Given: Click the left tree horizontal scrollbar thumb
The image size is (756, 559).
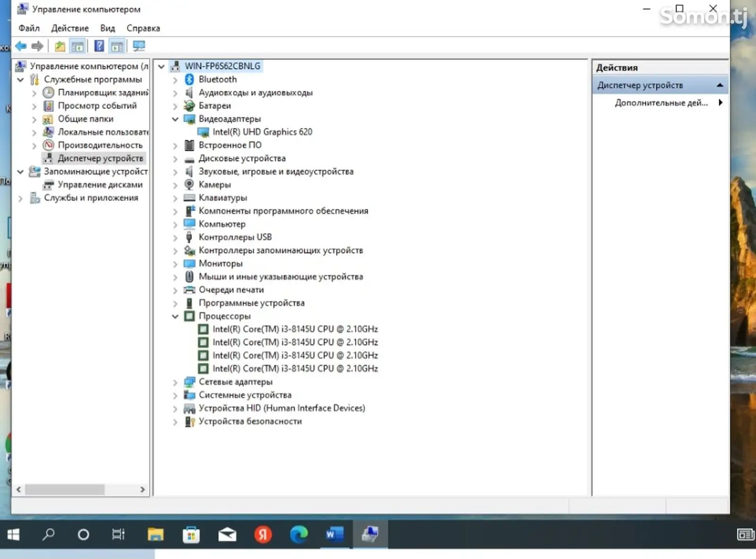Looking at the screenshot, I should [65, 490].
